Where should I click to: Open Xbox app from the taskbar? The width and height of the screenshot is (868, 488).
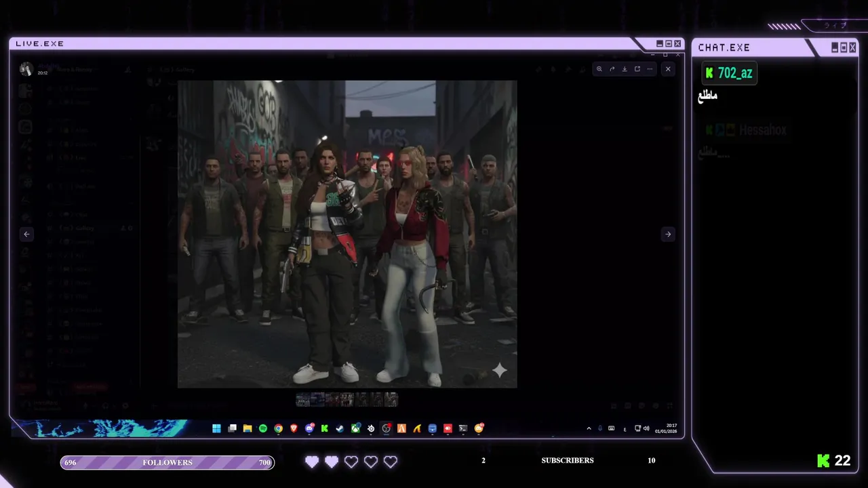click(x=355, y=428)
